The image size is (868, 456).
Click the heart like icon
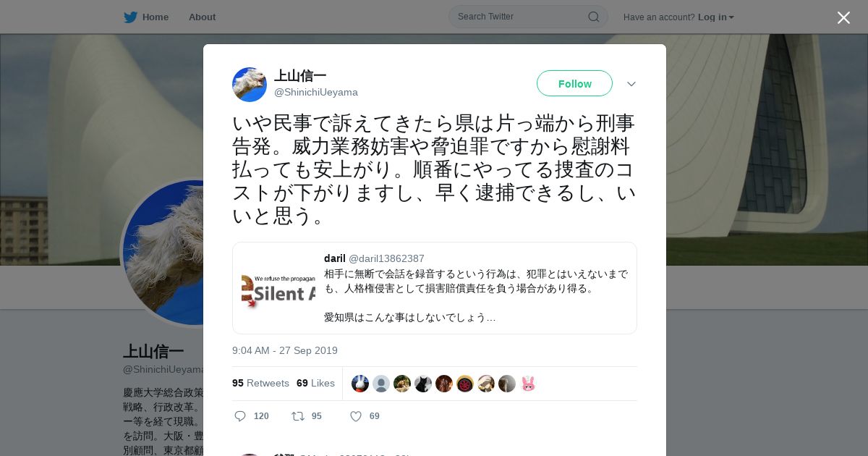tap(356, 416)
